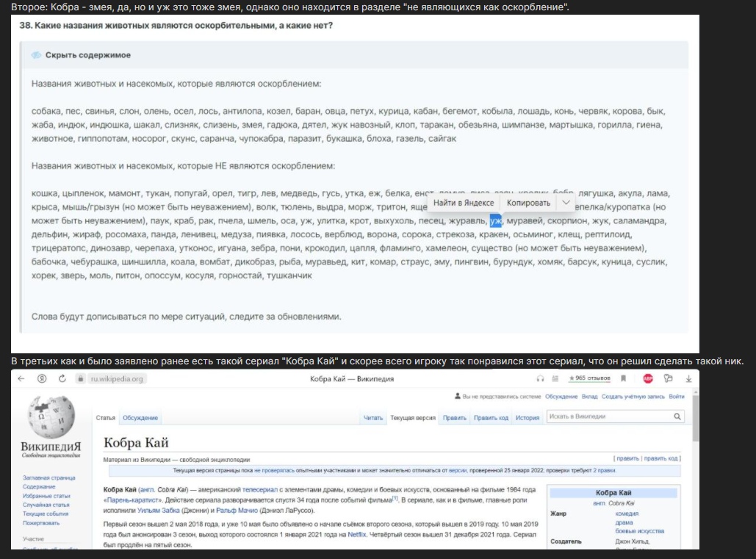Click the padlock icon in address bar
The height and width of the screenshot is (559, 756).
(82, 379)
